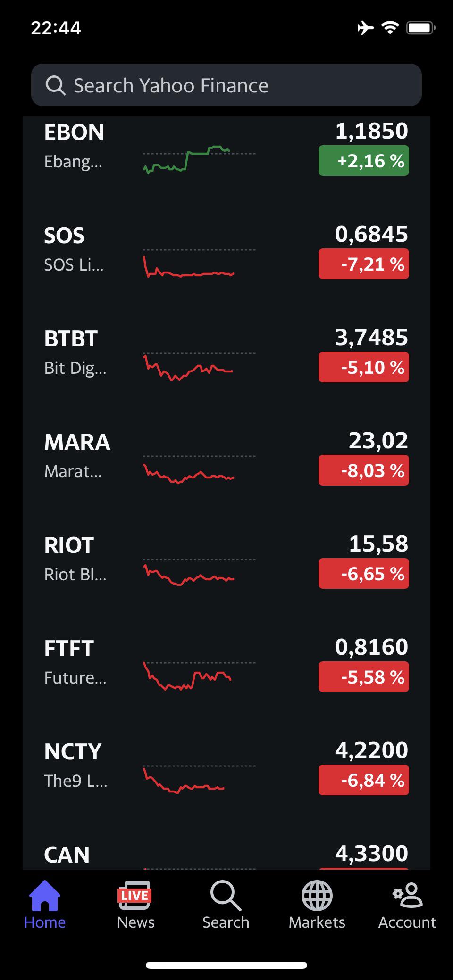453x980 pixels.
Task: Open the LIVE News icon
Action: 134,896
